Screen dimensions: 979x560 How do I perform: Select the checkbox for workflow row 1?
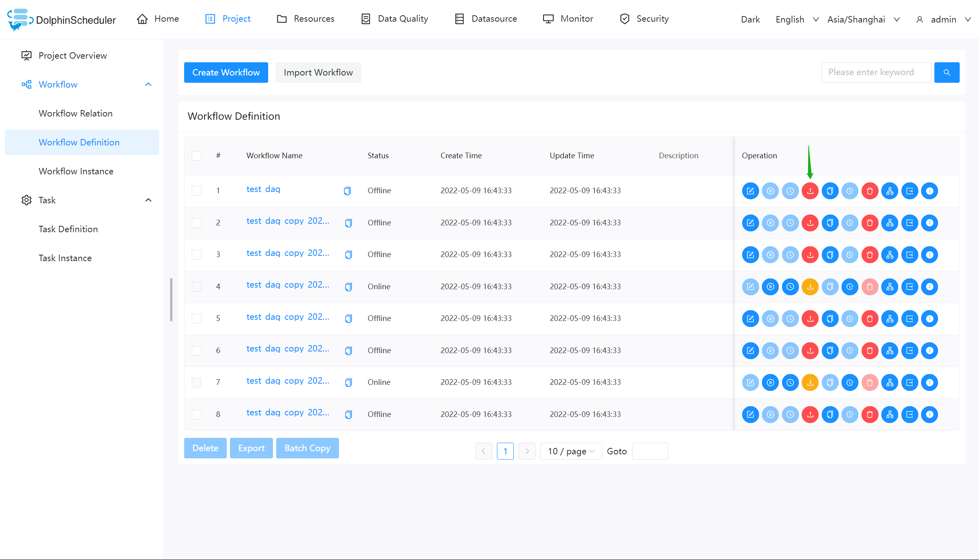point(197,190)
